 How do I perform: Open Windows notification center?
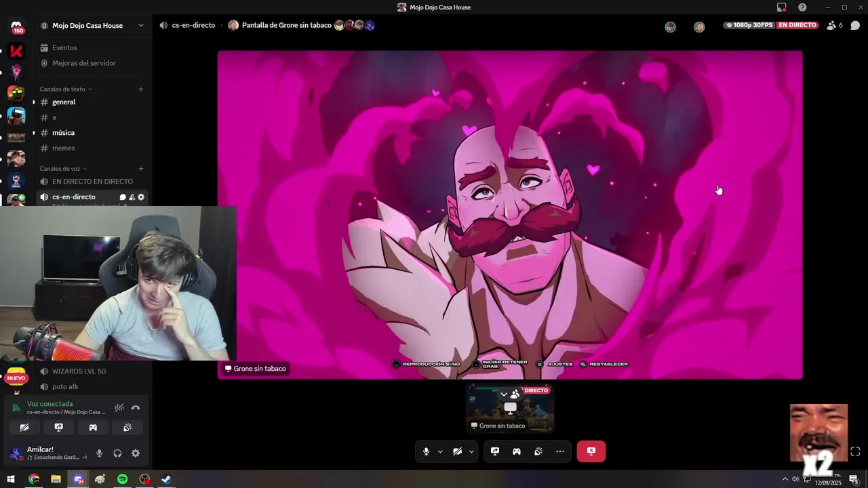[x=854, y=479]
